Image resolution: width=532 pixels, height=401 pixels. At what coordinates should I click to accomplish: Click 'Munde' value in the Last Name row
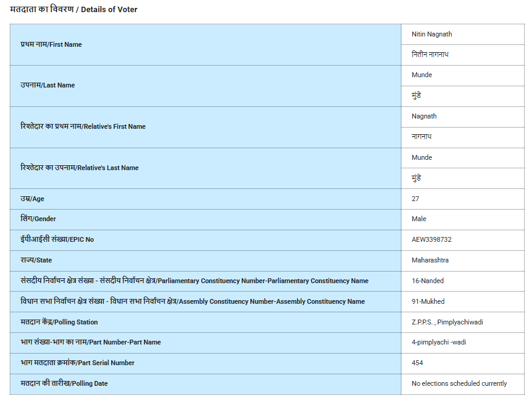[421, 75]
